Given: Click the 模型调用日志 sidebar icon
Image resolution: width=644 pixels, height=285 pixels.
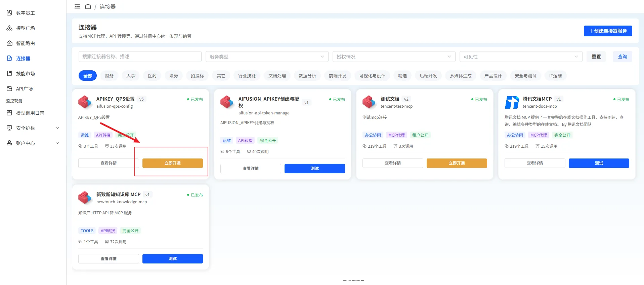Looking at the screenshot, I should point(9,113).
